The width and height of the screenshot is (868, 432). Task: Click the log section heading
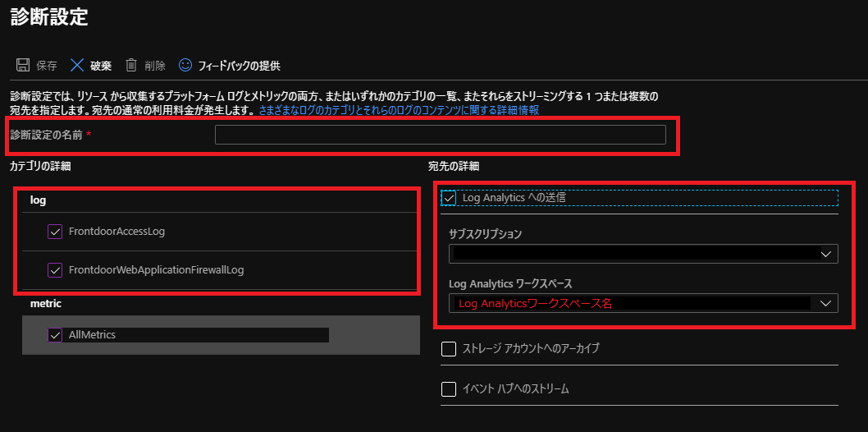click(x=38, y=200)
